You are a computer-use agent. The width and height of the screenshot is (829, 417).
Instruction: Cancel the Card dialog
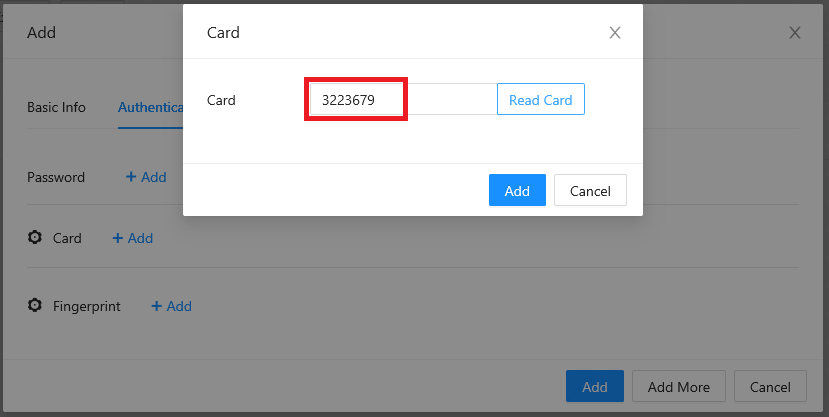pyautogui.click(x=590, y=191)
